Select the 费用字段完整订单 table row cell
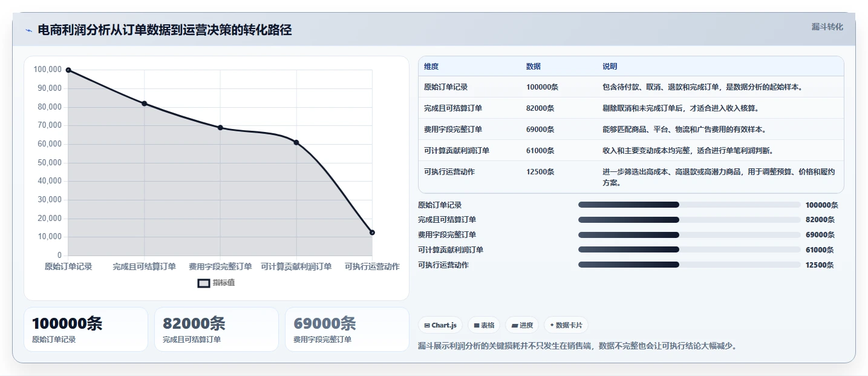The height and width of the screenshot is (376, 868). pos(453,130)
